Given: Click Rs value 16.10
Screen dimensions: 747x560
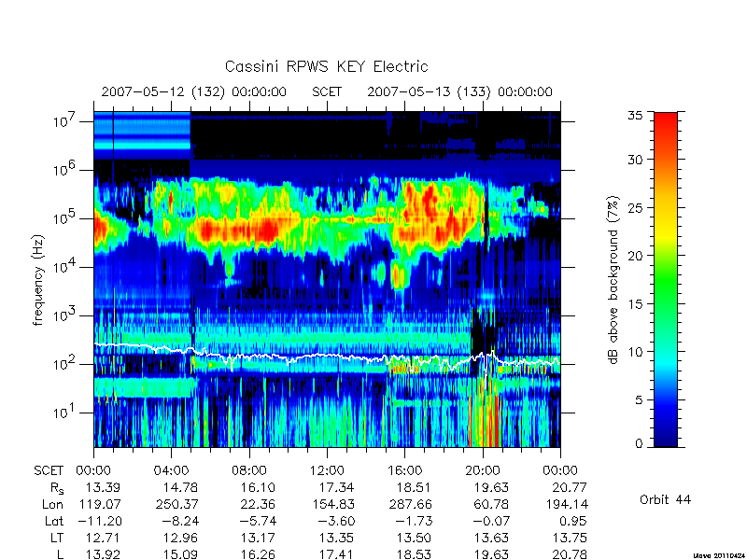Looking at the screenshot, I should (258, 487).
